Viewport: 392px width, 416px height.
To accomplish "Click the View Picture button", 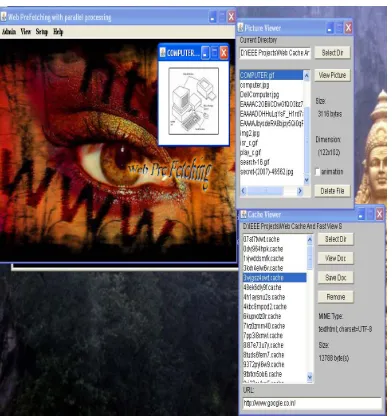I will 332,75.
